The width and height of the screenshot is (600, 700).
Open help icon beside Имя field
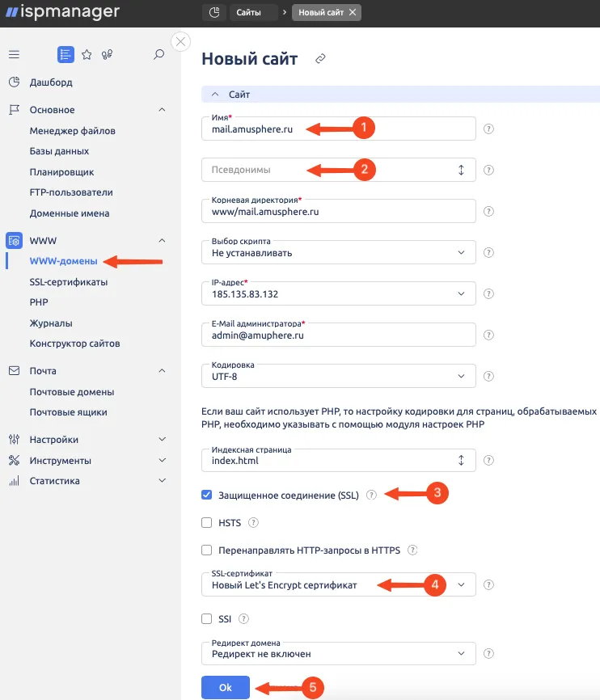click(488, 129)
